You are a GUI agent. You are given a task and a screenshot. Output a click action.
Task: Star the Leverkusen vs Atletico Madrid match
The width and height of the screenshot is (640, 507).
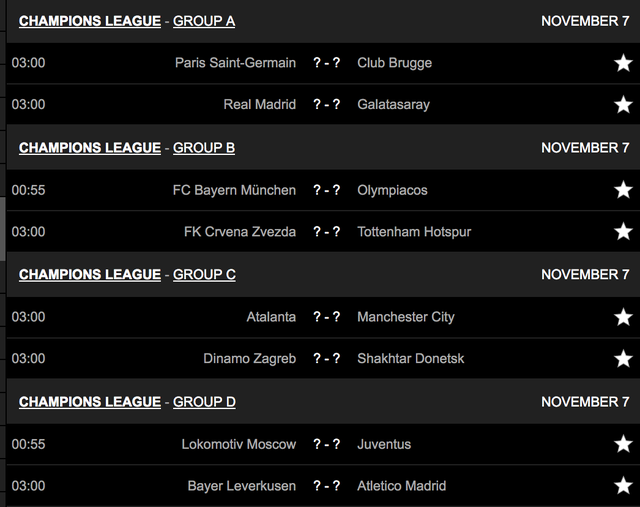click(x=623, y=486)
